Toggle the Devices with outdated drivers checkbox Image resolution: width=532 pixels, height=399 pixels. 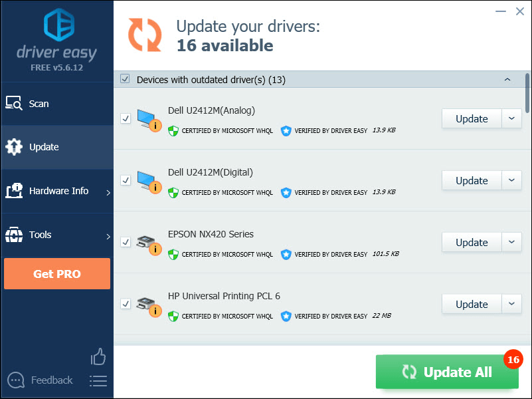(125, 80)
